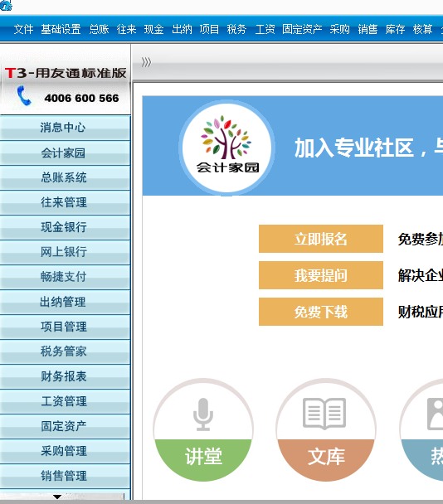Open 畅捷支付 from the sidebar
443x504 pixels.
[65, 277]
